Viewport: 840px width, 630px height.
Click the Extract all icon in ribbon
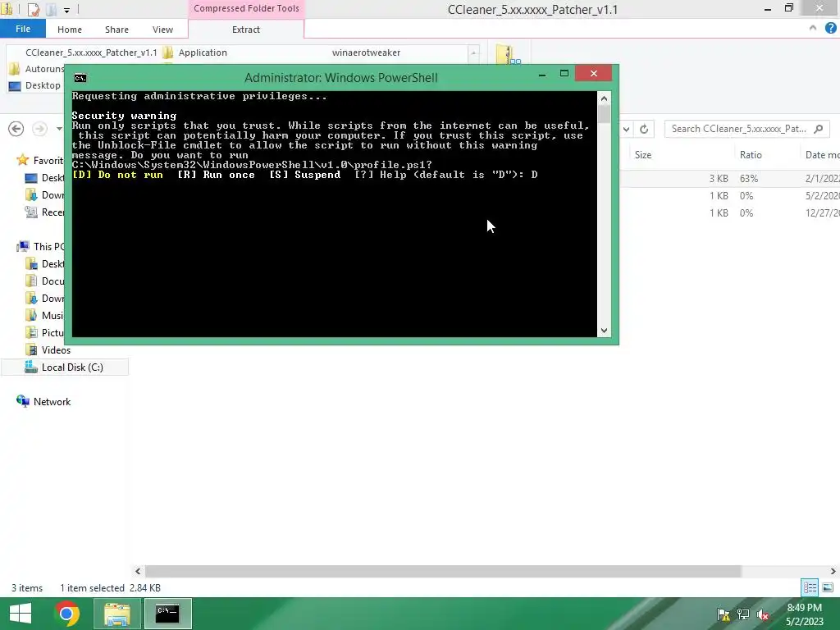507,54
